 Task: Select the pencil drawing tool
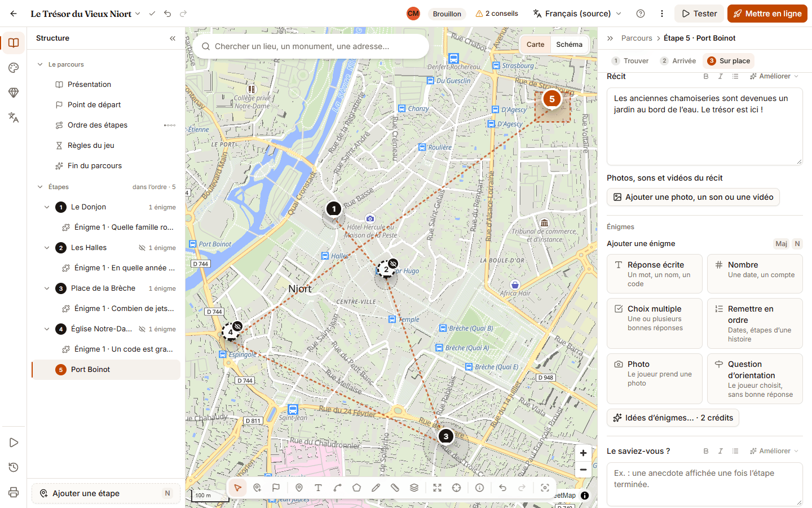click(x=376, y=488)
